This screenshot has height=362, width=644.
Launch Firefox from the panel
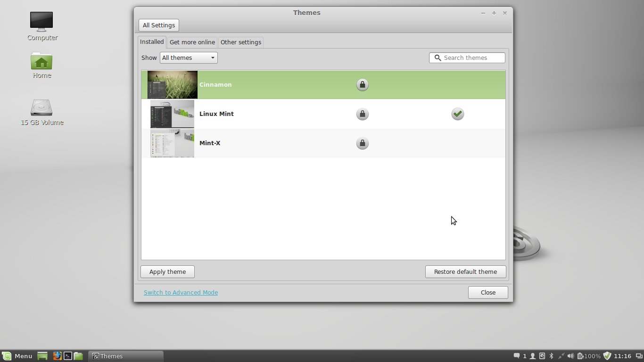pyautogui.click(x=57, y=356)
